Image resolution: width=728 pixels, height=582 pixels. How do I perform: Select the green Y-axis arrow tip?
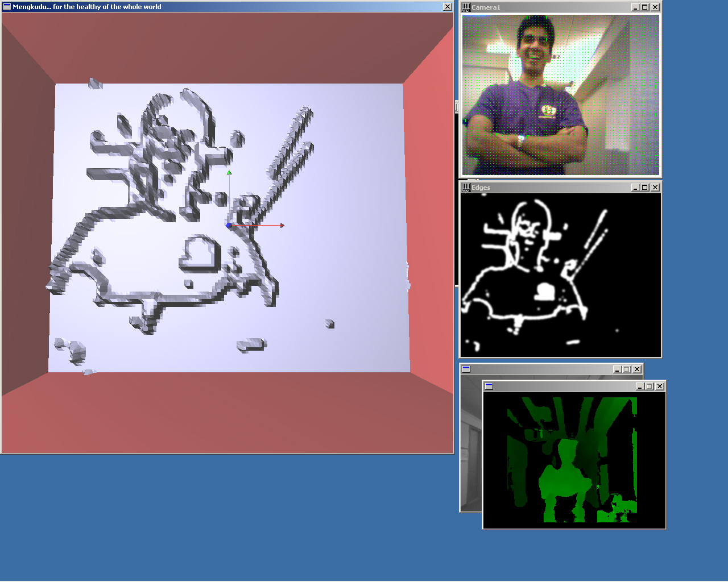tap(229, 172)
